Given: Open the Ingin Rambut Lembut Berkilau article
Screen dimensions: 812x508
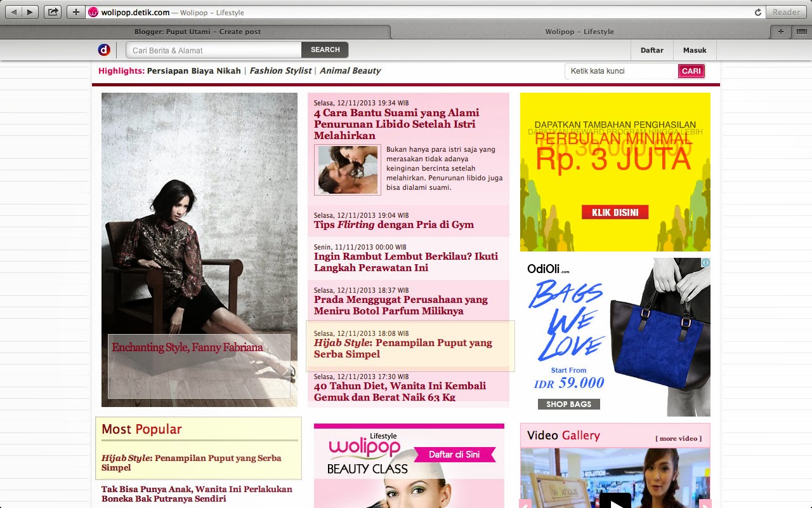Looking at the screenshot, I should point(406,262).
